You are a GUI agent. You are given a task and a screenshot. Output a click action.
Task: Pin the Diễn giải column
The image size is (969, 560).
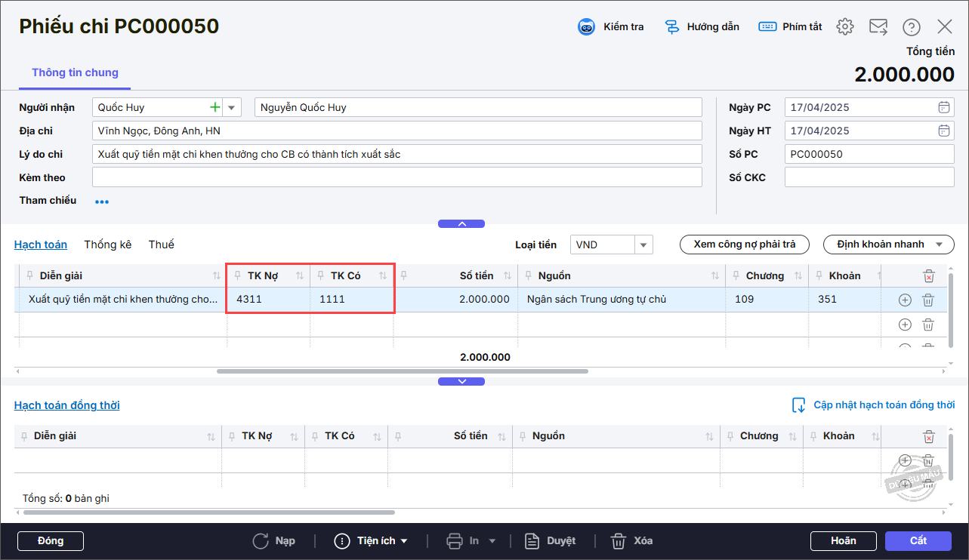(x=30, y=276)
